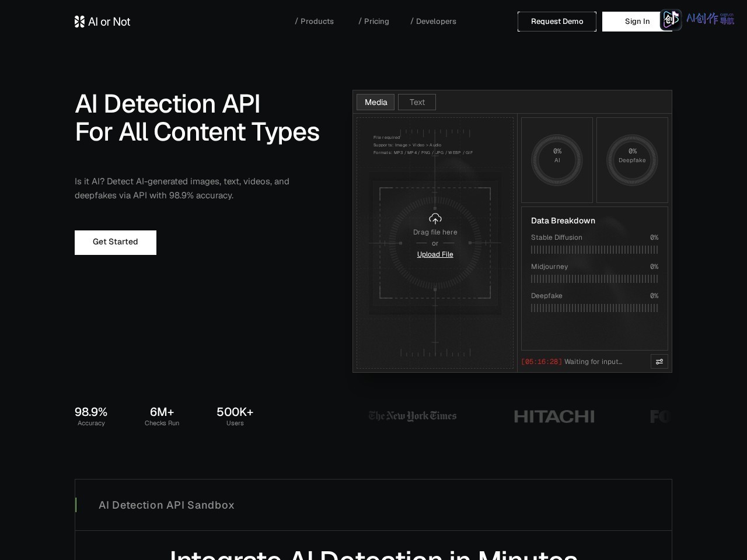Screen dimensions: 747x560
Task: Click the Hitachi logo
Action: (554, 416)
